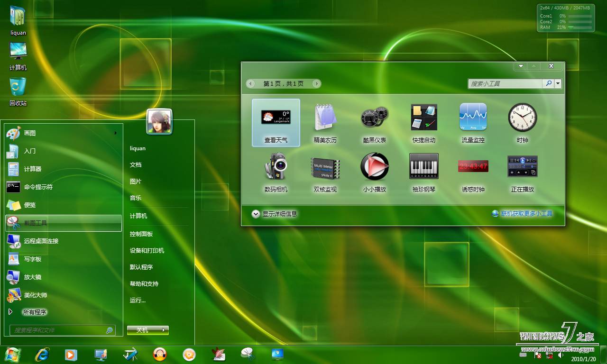
Task: Click 运行... in the Start menu
Action: (x=138, y=300)
